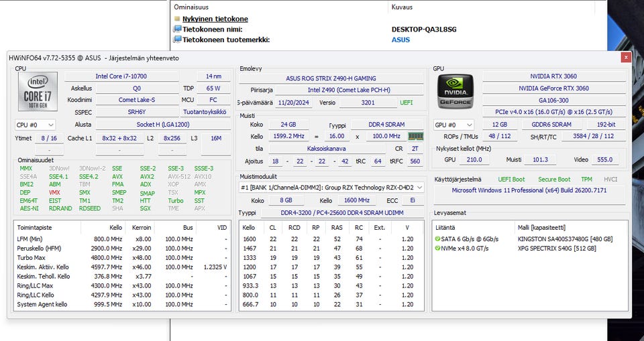Image resolution: width=644 pixels, height=341 pixels.
Task: Select the Nykyinen tietokone entry
Action: click(x=215, y=19)
